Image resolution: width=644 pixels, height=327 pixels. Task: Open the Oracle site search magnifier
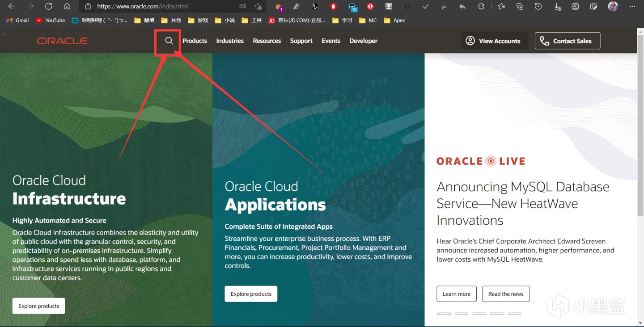click(169, 41)
